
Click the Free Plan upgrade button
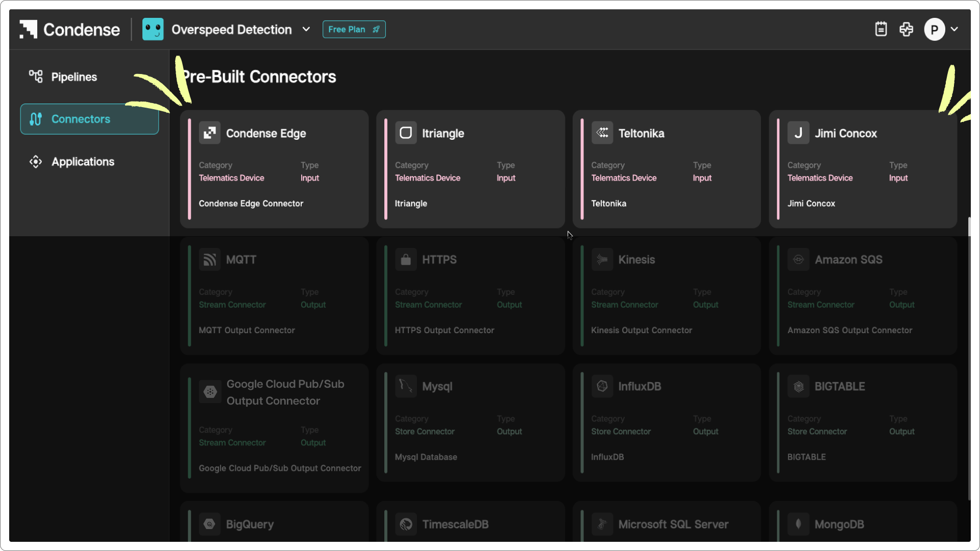(354, 29)
